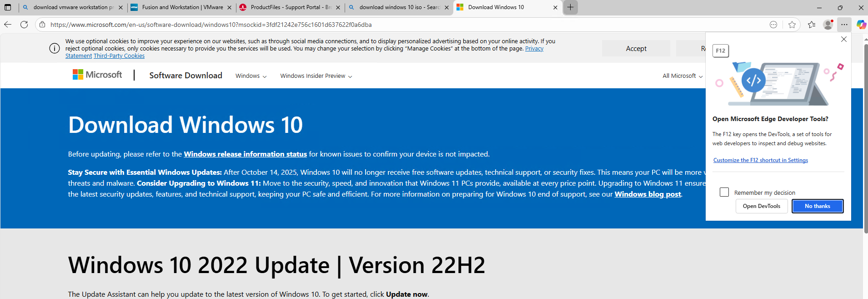The height and width of the screenshot is (299, 868).
Task: Close the Download Windows 10 tab
Action: 555,7
